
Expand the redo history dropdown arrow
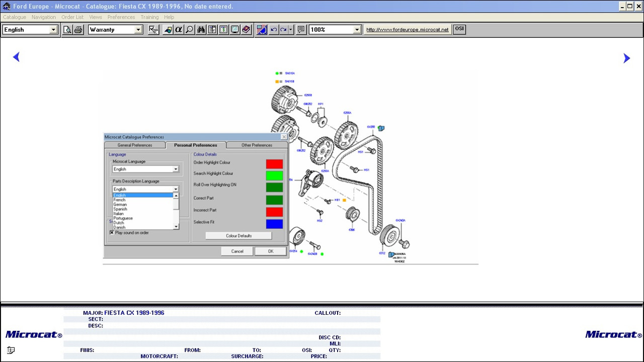(290, 30)
